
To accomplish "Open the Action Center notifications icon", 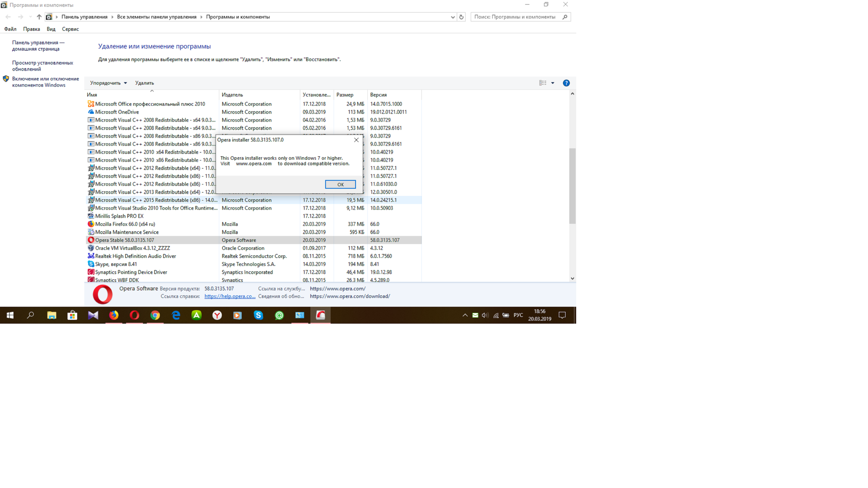I will tap(562, 315).
